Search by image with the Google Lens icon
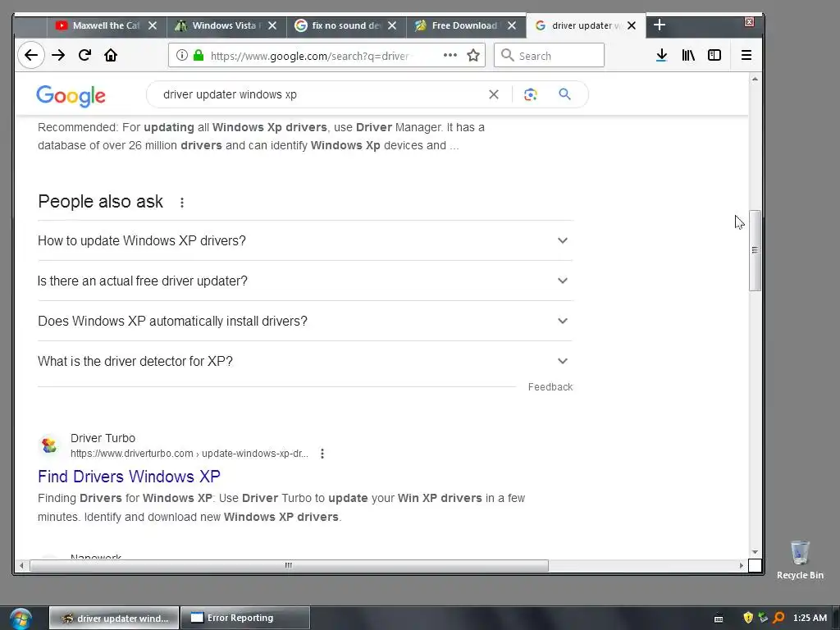The width and height of the screenshot is (840, 630). click(531, 95)
